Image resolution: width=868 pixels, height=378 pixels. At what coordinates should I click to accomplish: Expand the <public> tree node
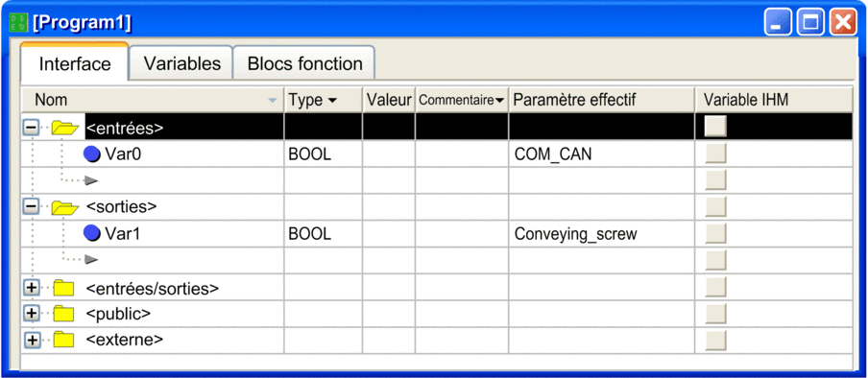click(x=32, y=314)
